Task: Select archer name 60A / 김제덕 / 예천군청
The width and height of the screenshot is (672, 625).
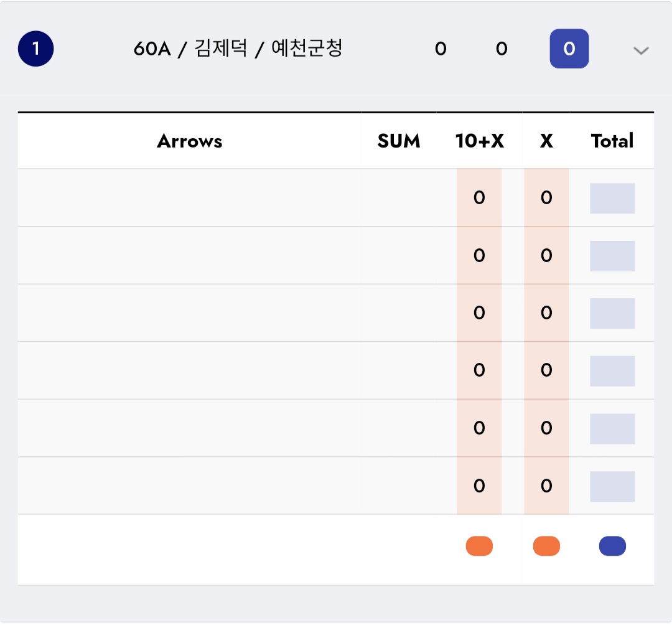Action: point(238,49)
